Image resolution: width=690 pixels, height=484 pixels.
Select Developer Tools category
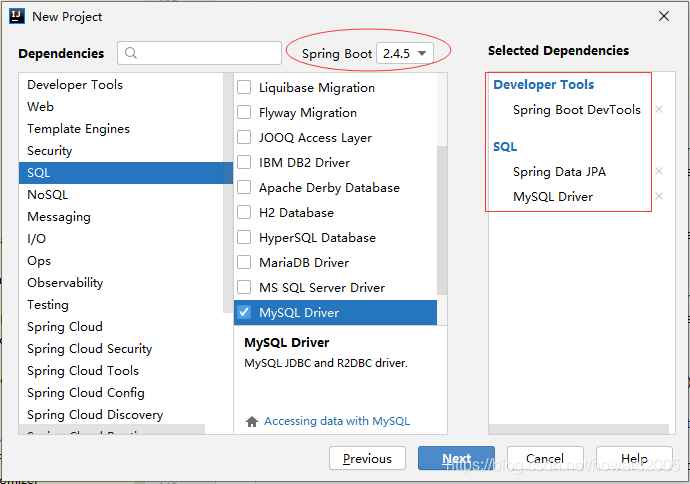click(121, 84)
